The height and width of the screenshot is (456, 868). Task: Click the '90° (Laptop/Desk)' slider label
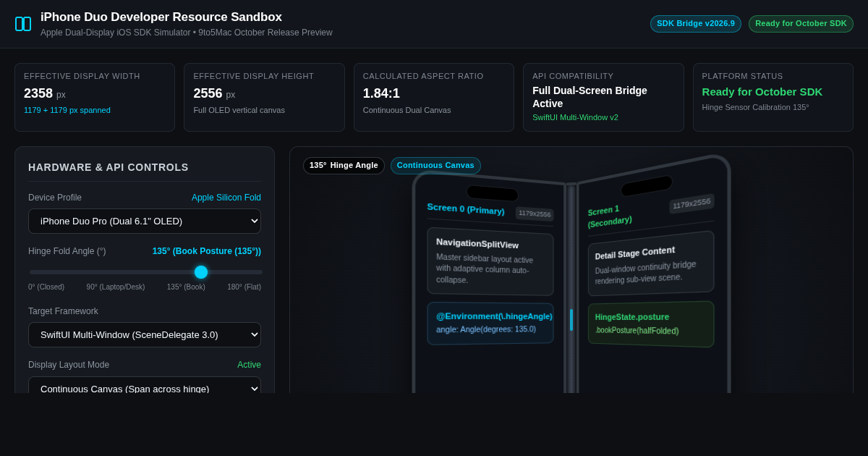[x=116, y=287]
